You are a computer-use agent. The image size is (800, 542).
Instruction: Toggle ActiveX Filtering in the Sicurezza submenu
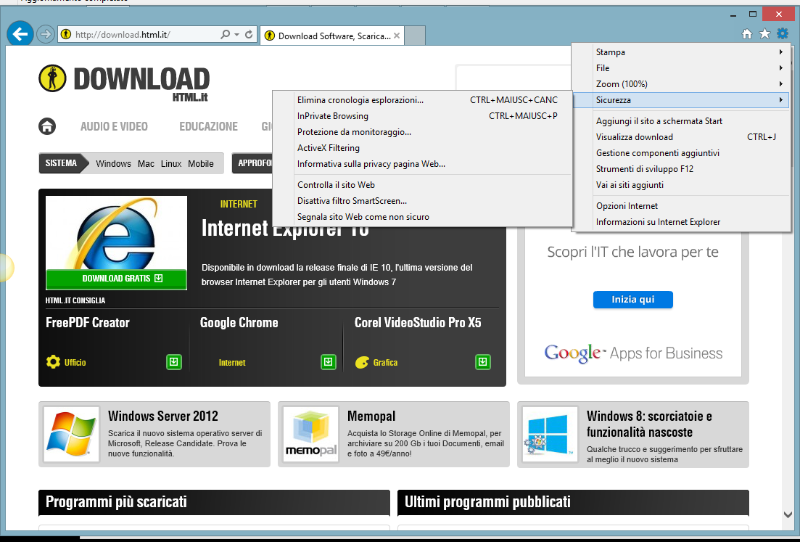click(328, 148)
